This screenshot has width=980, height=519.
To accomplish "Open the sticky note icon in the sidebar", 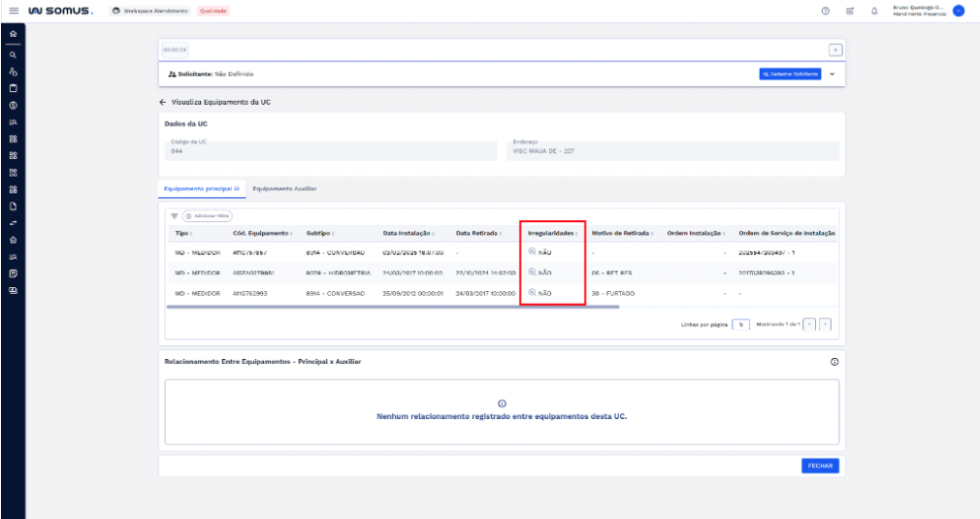I will pos(14,274).
